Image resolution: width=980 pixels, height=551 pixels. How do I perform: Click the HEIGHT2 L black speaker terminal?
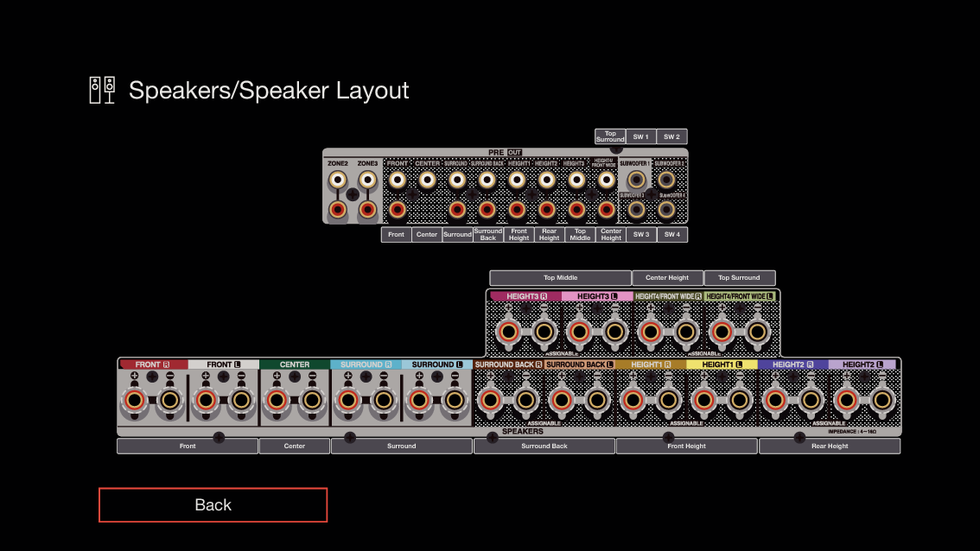[x=881, y=400]
